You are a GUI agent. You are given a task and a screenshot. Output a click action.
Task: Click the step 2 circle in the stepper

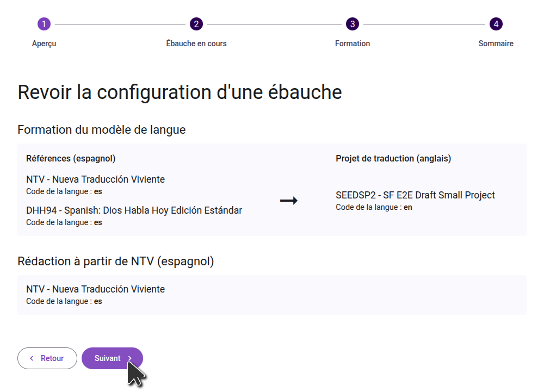click(196, 24)
